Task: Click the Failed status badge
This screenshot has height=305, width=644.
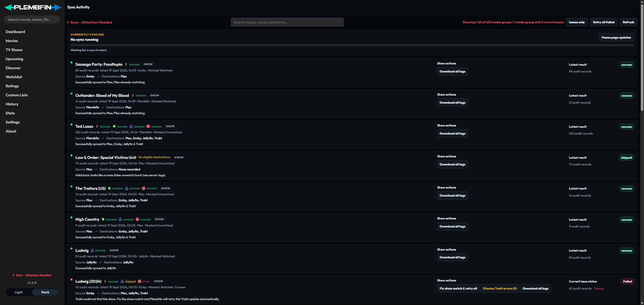Action: (x=627, y=281)
